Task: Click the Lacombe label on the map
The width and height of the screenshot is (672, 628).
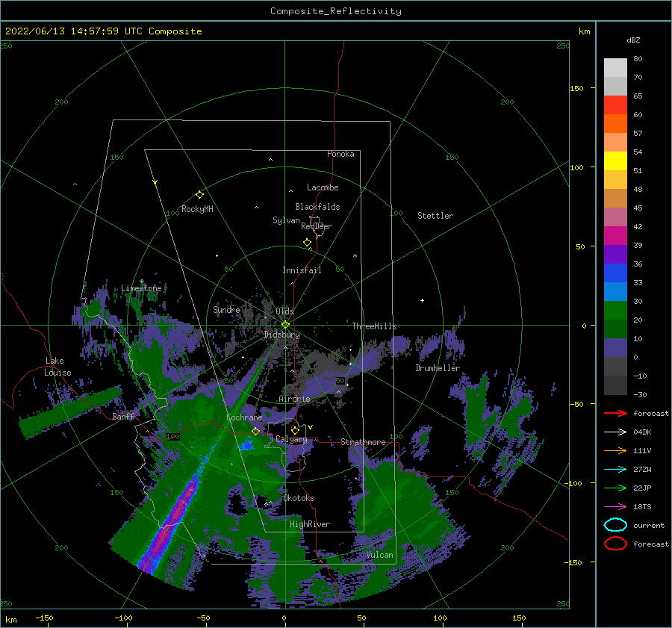Action: (323, 187)
